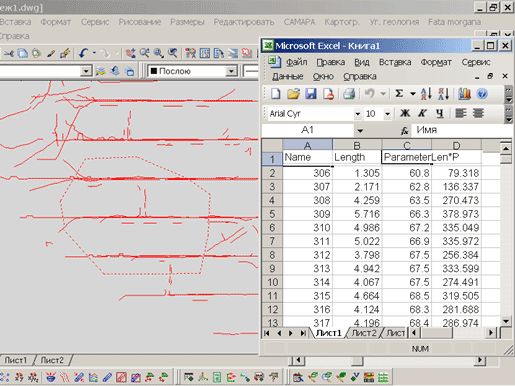Open Excel Вставка menu

point(395,62)
